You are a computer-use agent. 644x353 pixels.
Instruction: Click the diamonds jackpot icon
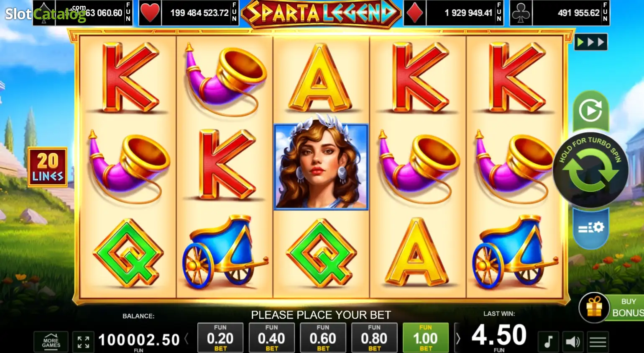coord(414,13)
